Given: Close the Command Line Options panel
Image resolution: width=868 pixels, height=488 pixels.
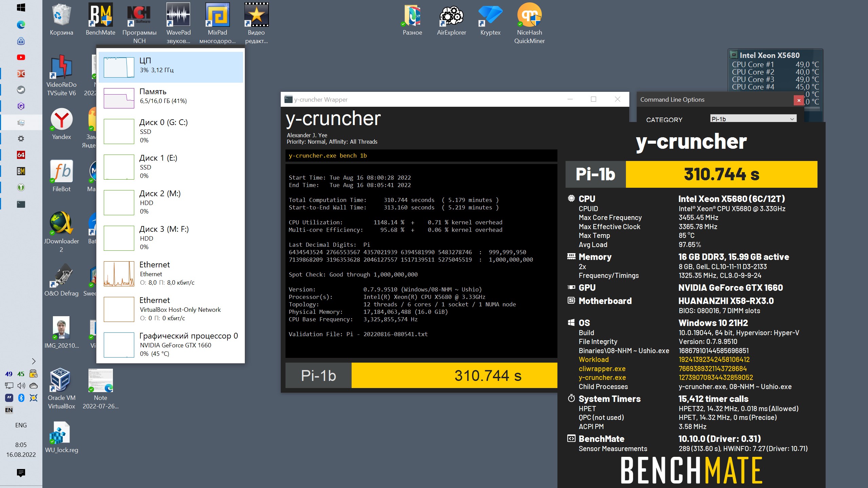Looking at the screenshot, I should 798,100.
